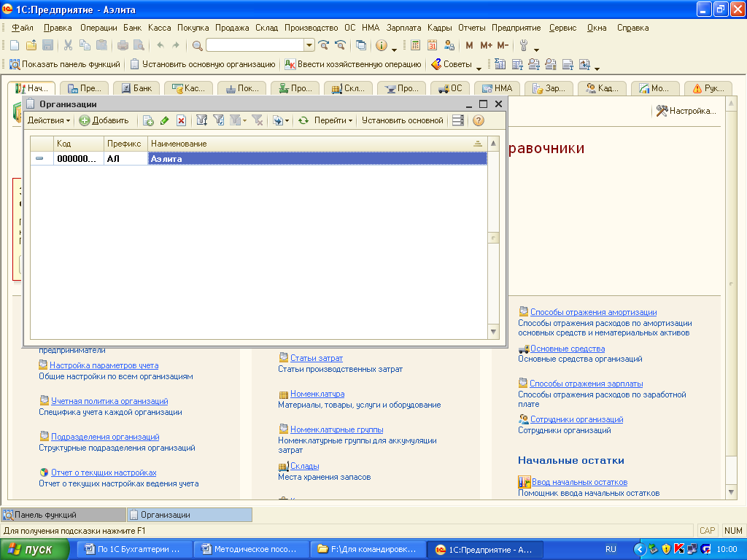Click the wrench tools icon in toolbar

tap(524, 45)
